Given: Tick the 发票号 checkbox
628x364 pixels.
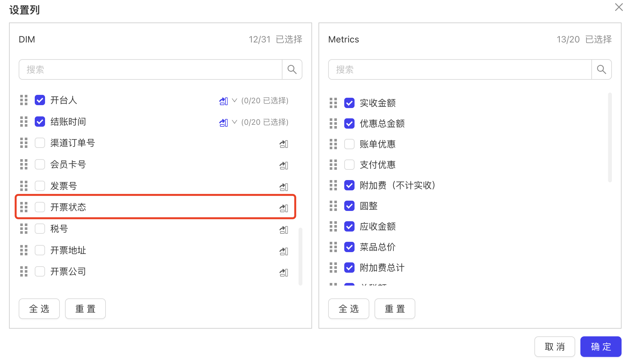Looking at the screenshot, I should 40,186.
